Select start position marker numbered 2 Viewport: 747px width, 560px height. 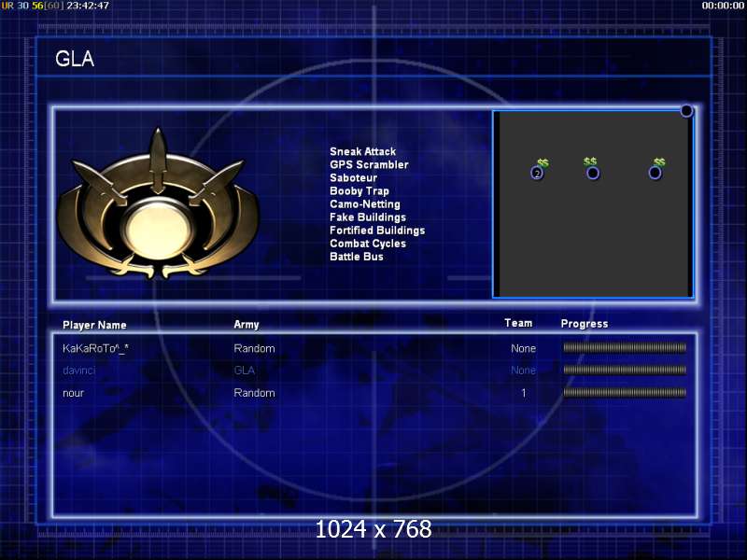(x=537, y=173)
